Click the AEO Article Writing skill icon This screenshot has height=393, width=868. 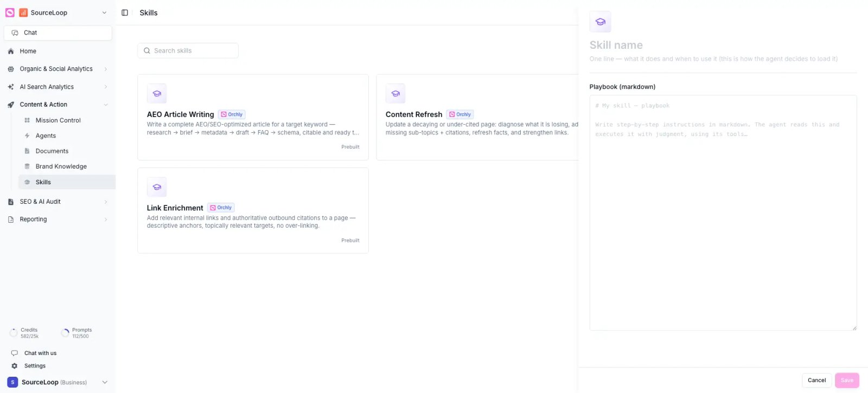(x=157, y=93)
